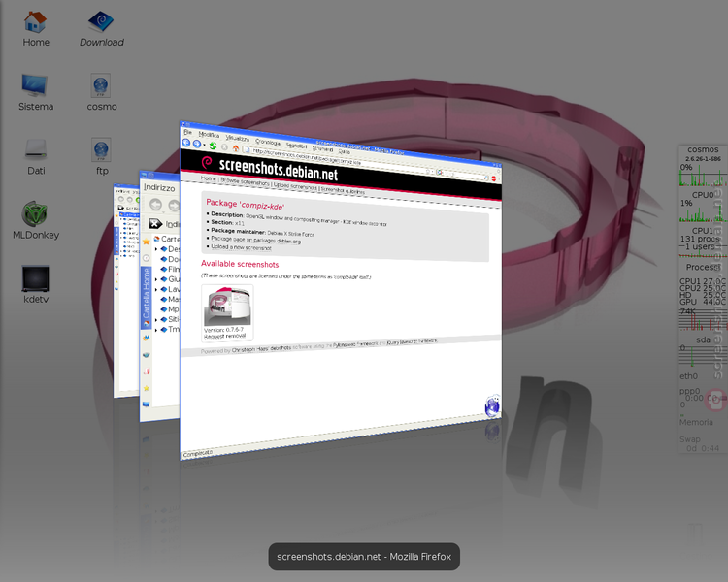
Task: Expand the Giu... folder in Konqueror tree
Action: tap(156, 279)
